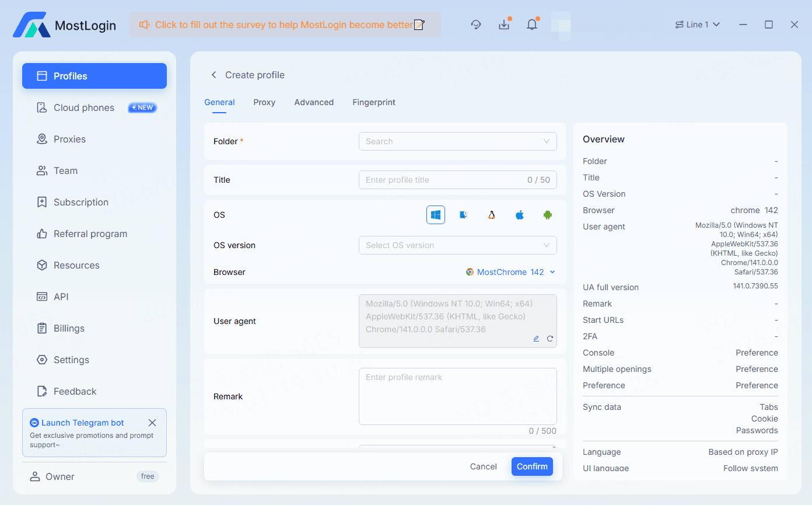Switch to the Fingerprint tab

[373, 102]
